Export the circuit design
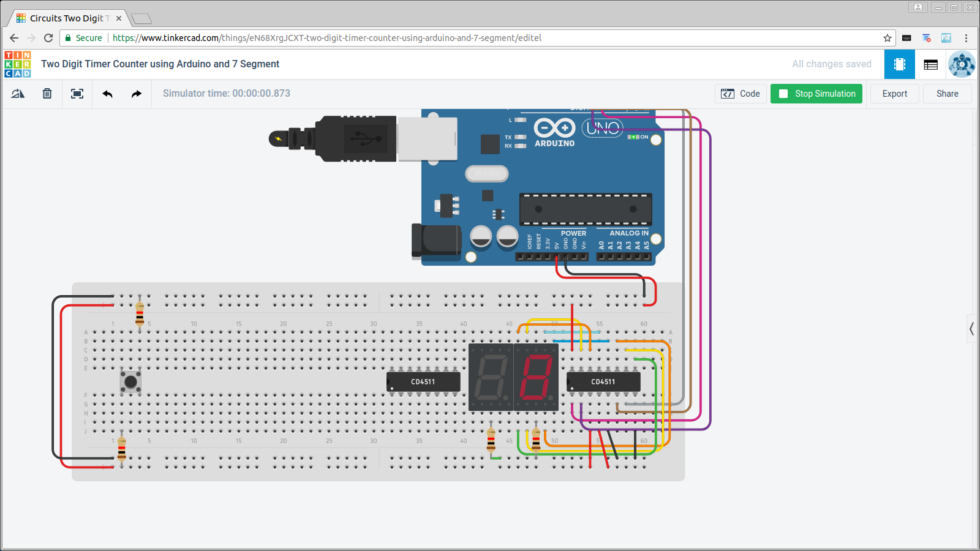The height and width of the screenshot is (551, 980). point(894,94)
